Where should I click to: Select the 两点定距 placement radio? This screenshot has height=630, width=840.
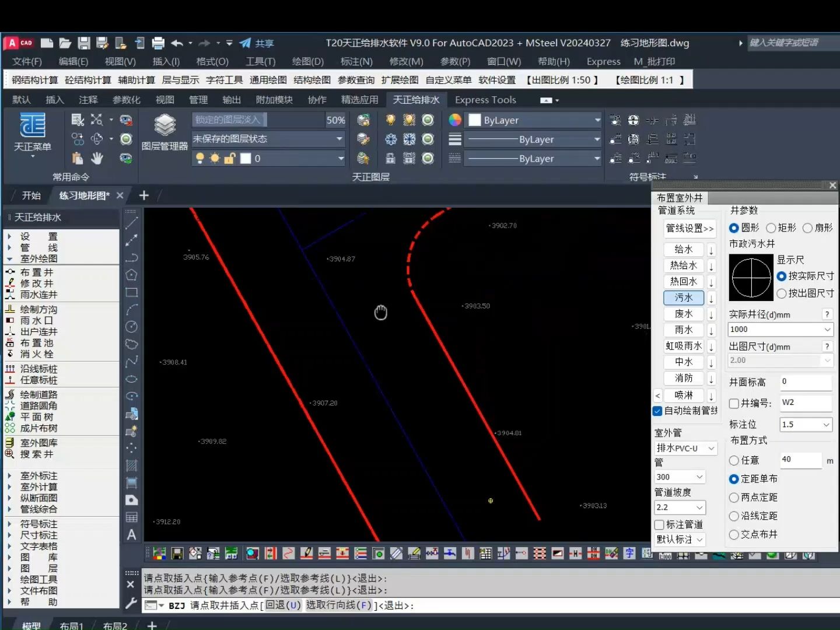tap(734, 498)
